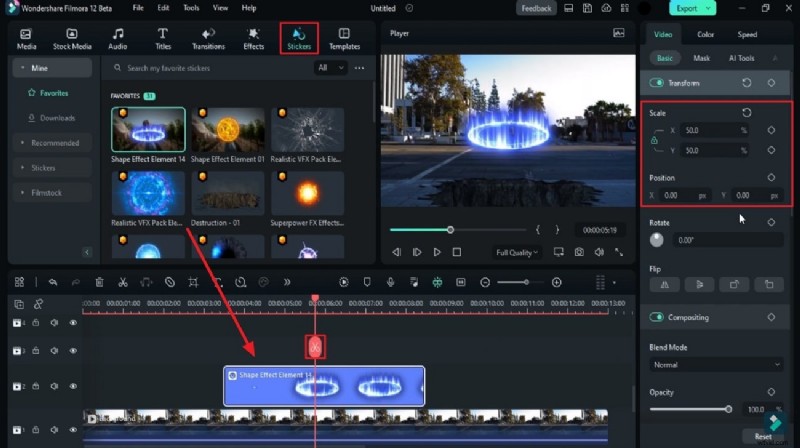Screen dimensions: 800x448
Task: Open the Help menu
Action: [249, 8]
